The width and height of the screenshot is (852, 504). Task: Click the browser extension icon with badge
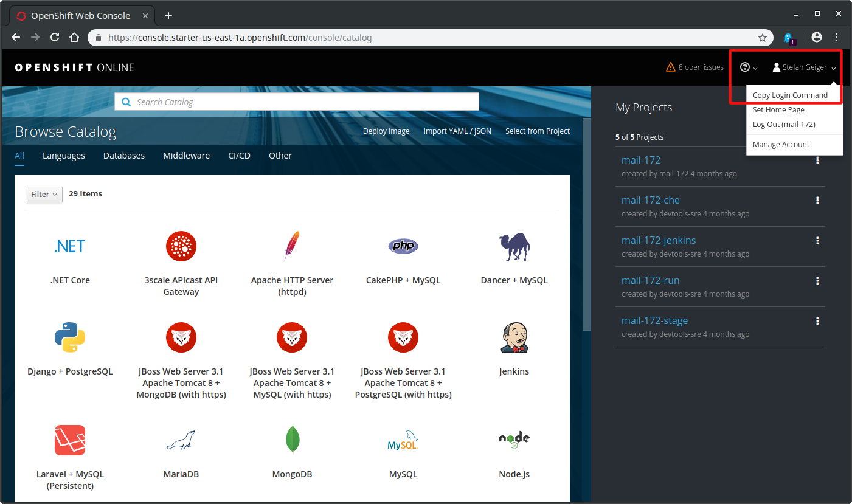coord(790,38)
